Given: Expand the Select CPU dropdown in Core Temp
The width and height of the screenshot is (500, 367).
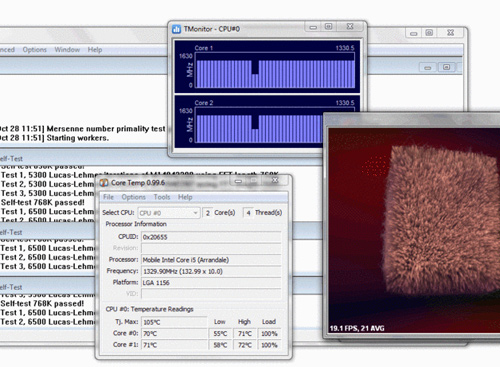Looking at the screenshot, I should point(169,213).
